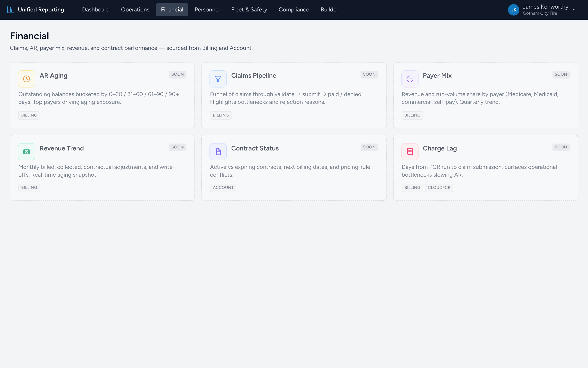Click the 'Active vs expiring contracts' description
The image size is (588, 368).
pyautogui.click(x=290, y=171)
